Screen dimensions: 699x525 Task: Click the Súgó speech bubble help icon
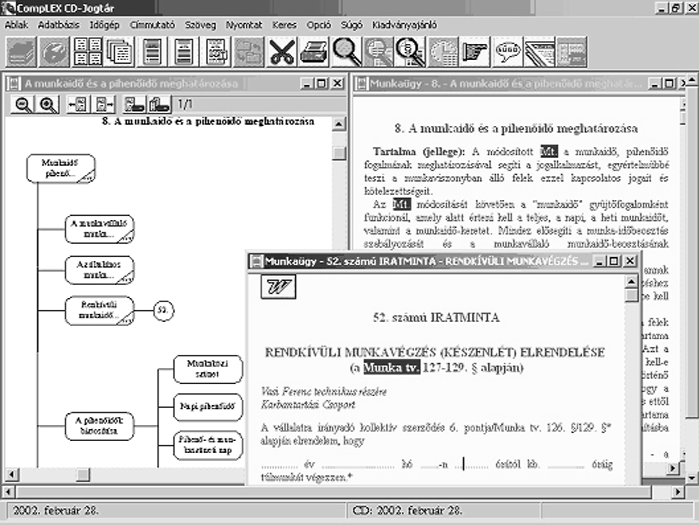coord(508,52)
